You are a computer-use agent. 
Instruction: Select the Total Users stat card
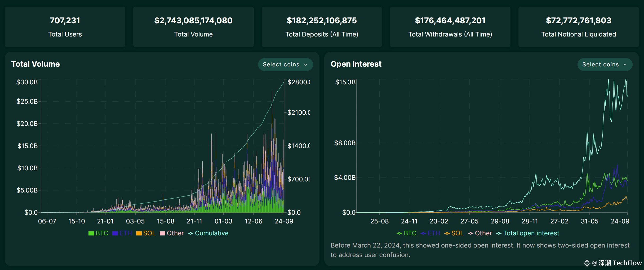tap(65, 27)
